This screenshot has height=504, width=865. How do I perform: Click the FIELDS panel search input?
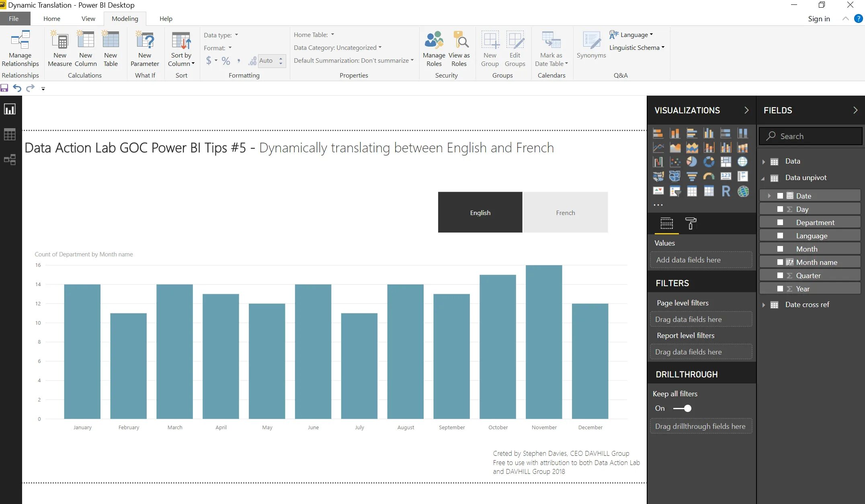pyautogui.click(x=813, y=135)
